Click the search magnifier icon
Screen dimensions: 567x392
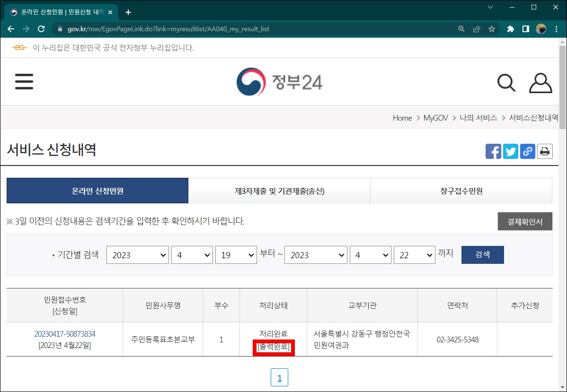tap(506, 83)
